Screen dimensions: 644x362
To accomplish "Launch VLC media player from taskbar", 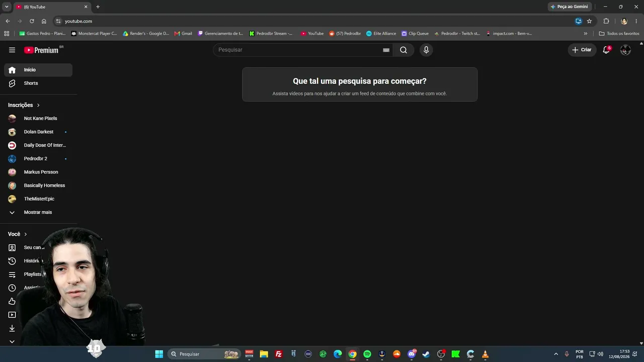I will (485, 354).
